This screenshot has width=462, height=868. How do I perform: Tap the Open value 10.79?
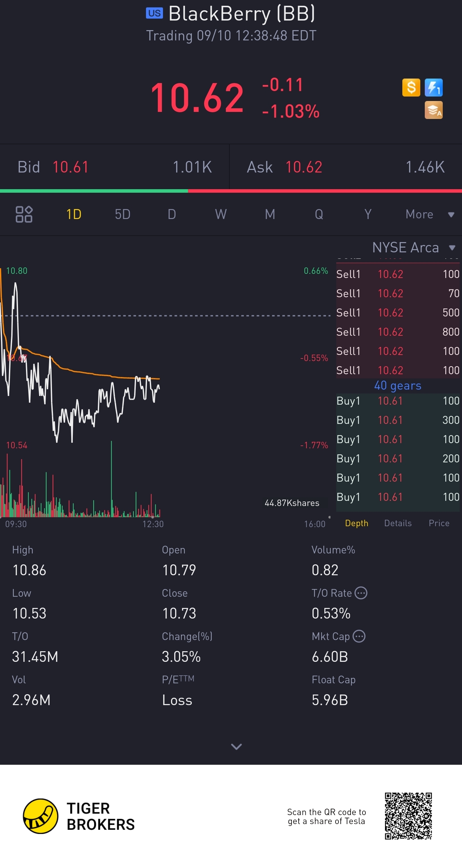(179, 570)
